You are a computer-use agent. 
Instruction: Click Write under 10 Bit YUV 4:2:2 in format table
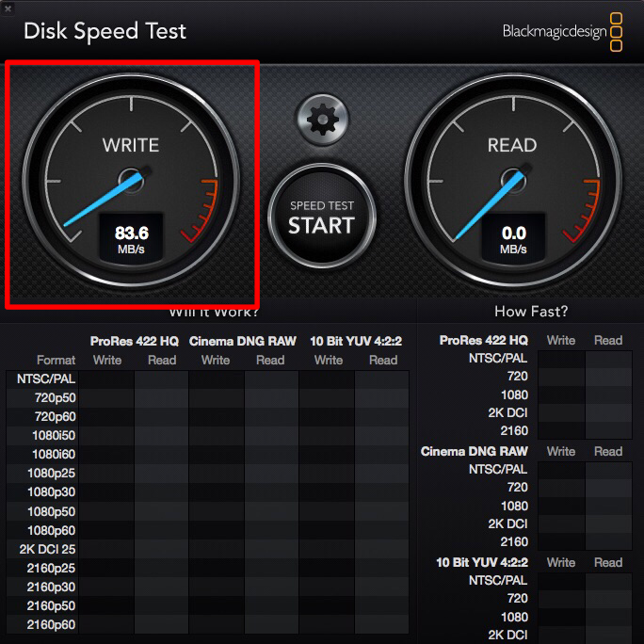pyautogui.click(x=329, y=361)
